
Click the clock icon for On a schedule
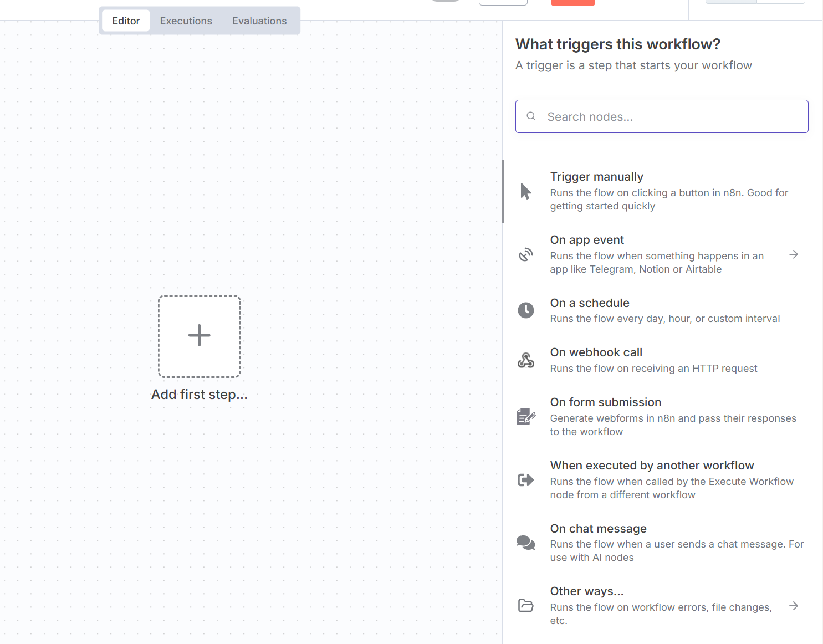pyautogui.click(x=525, y=310)
